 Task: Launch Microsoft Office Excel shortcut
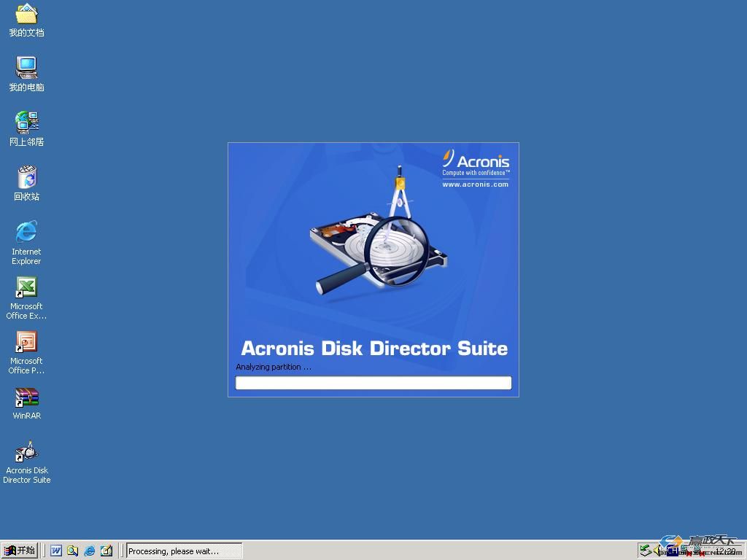[x=27, y=288]
